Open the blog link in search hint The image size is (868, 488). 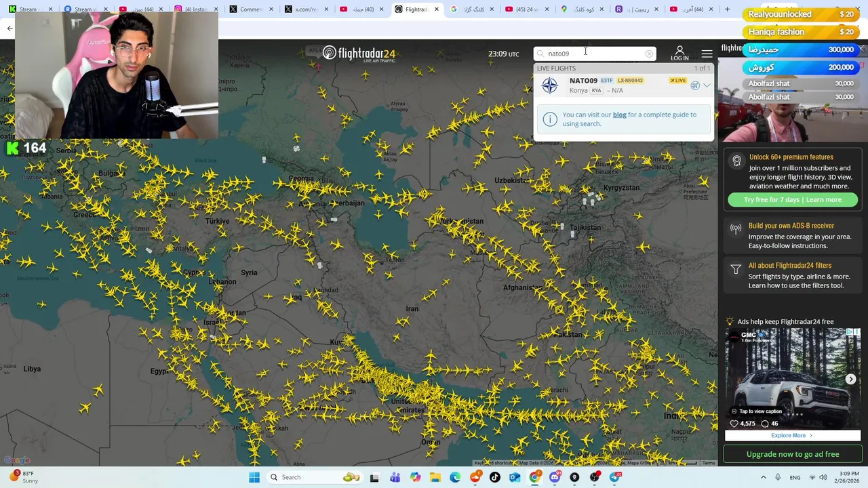(x=620, y=115)
